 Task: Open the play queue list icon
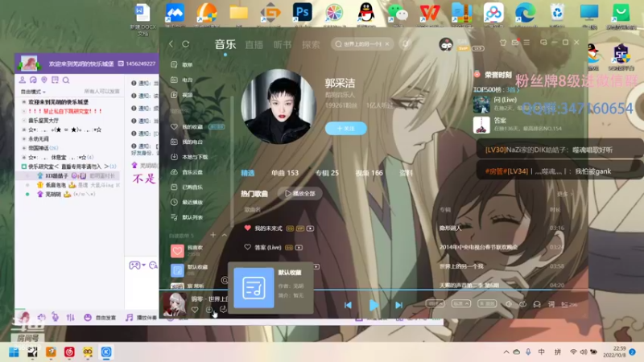pyautogui.click(x=569, y=305)
